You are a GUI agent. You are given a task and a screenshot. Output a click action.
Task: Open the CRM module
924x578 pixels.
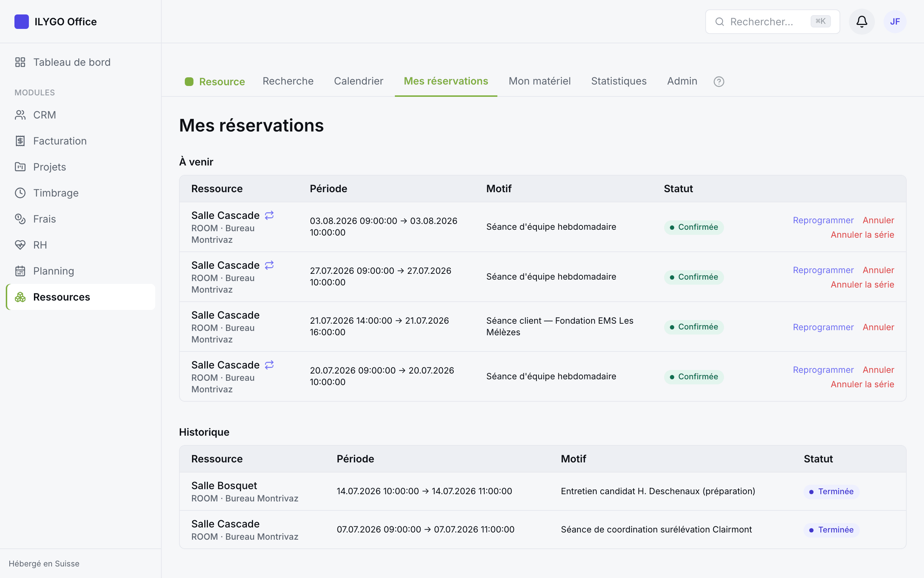(x=80, y=115)
